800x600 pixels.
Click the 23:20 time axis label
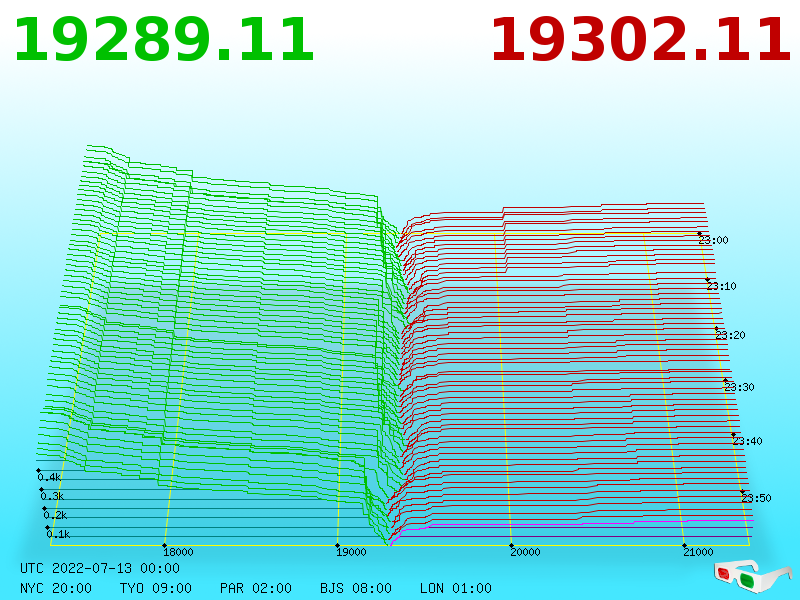point(730,335)
